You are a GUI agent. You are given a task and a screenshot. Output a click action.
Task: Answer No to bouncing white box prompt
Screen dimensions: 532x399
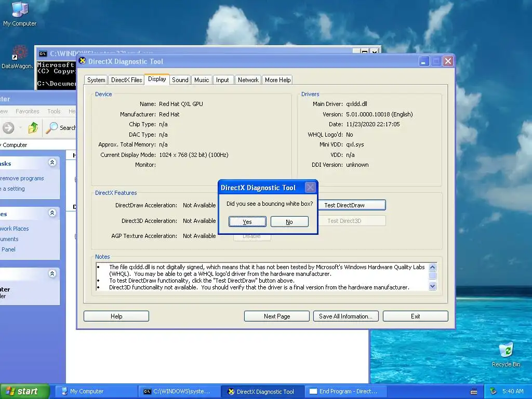point(289,221)
